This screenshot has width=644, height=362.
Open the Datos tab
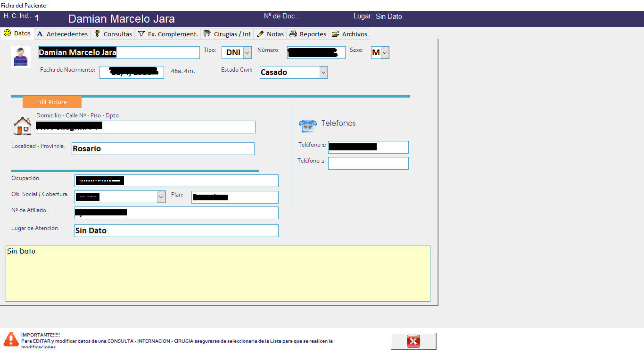pos(17,33)
